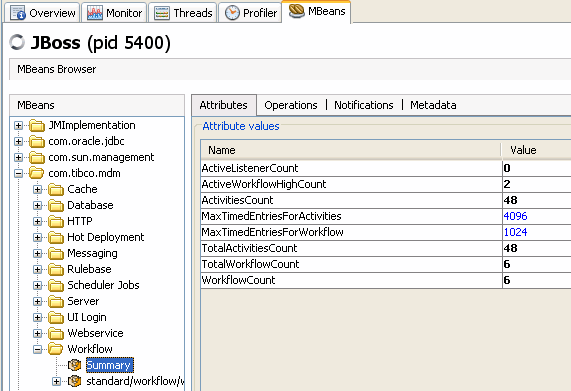Expand the standard/workflow MBean node
The height and width of the screenshot is (391, 571).
point(56,382)
